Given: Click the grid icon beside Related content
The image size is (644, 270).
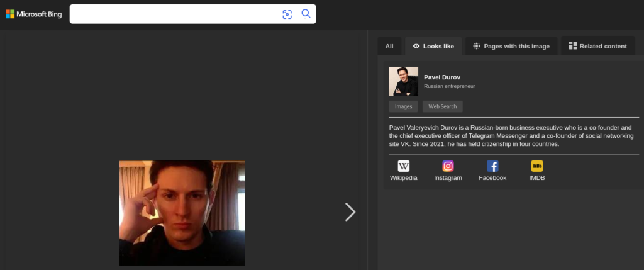Looking at the screenshot, I should 572,46.
